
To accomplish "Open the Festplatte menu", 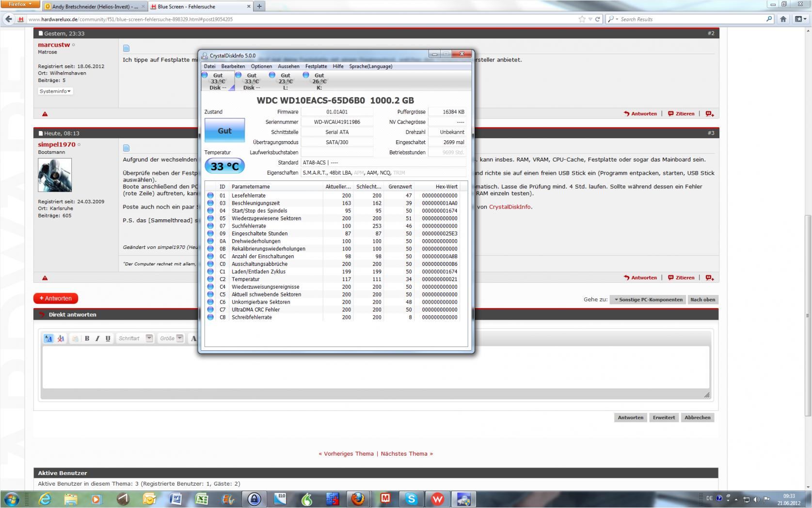I will (x=316, y=66).
